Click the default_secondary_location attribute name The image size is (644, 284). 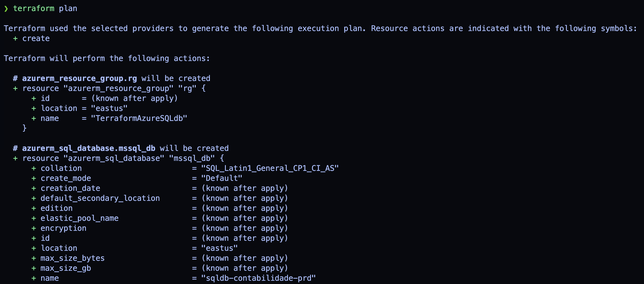[100, 198]
